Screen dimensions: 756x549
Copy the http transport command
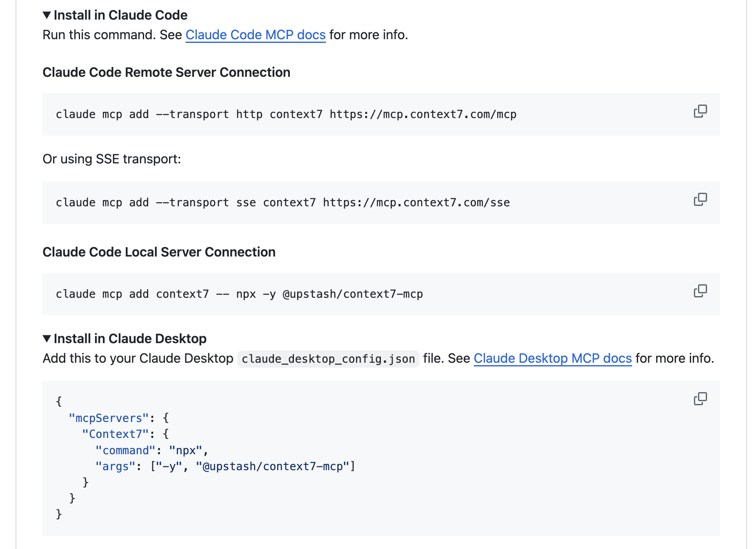coord(700,111)
